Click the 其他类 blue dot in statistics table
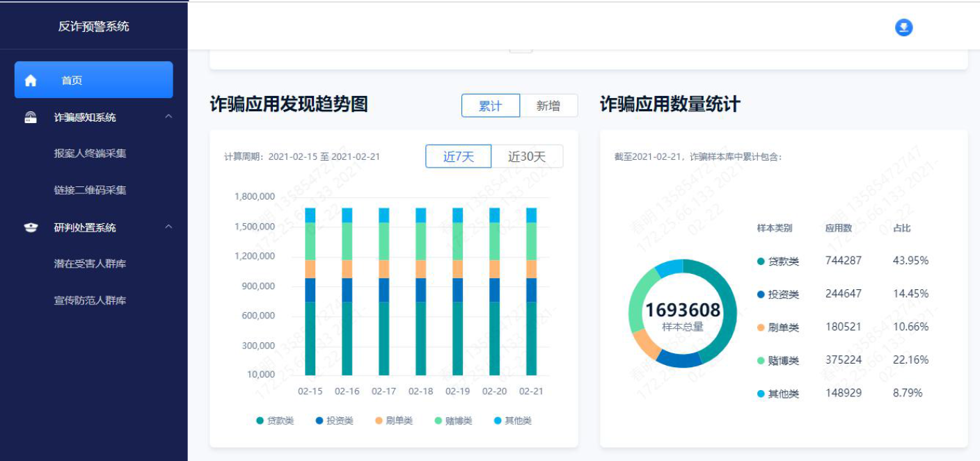980x461 pixels. point(761,394)
